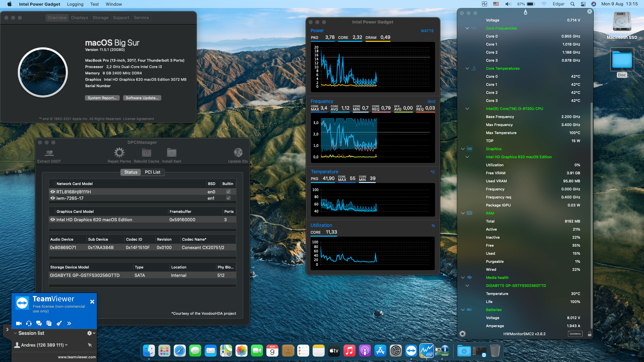This screenshot has height=362, width=644.
Task: Open the License Agreement link
Action: [139, 119]
